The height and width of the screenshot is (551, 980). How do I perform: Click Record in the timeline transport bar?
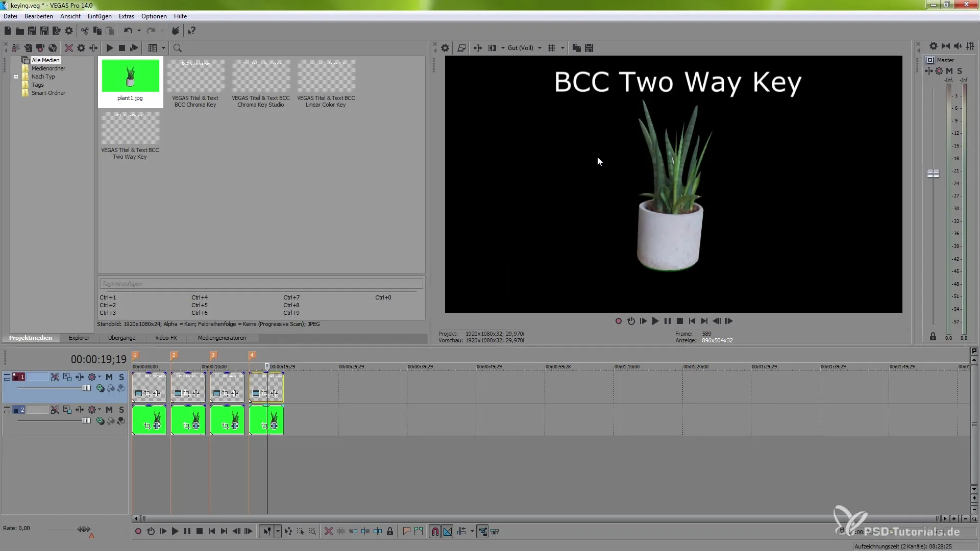[138, 532]
